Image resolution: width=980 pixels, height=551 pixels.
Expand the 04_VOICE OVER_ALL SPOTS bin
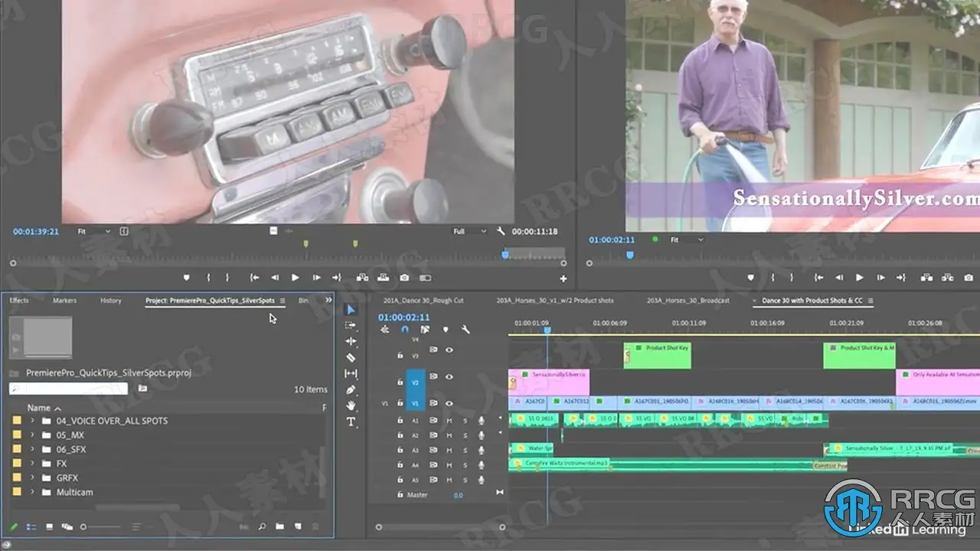32,421
